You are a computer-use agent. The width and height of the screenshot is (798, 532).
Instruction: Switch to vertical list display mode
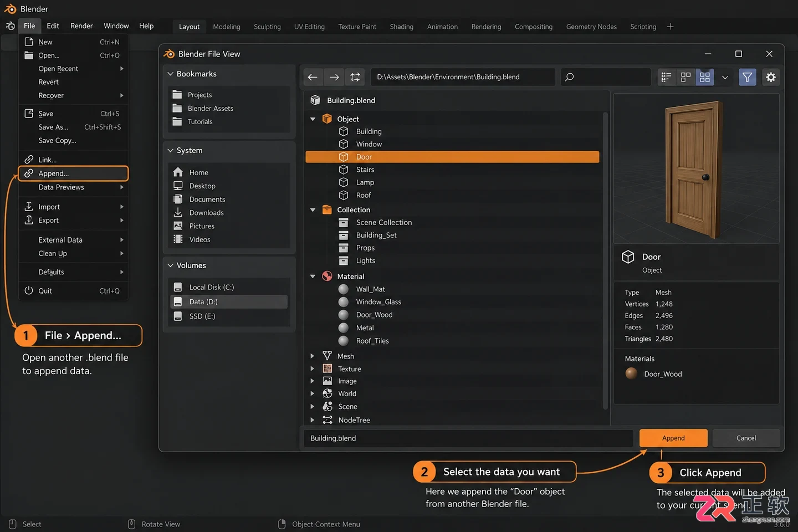[667, 77]
